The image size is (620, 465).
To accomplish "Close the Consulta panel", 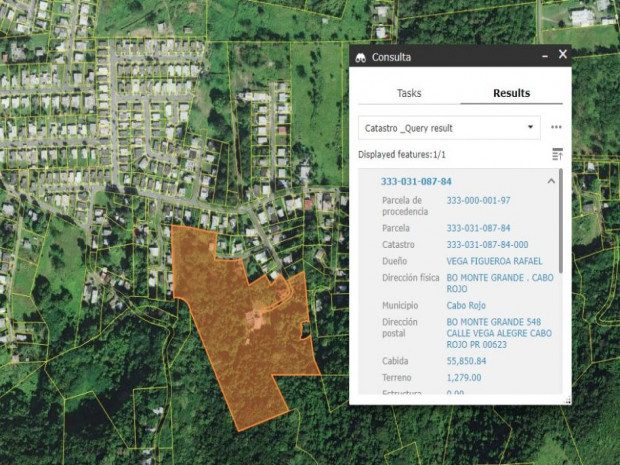I will (x=563, y=54).
